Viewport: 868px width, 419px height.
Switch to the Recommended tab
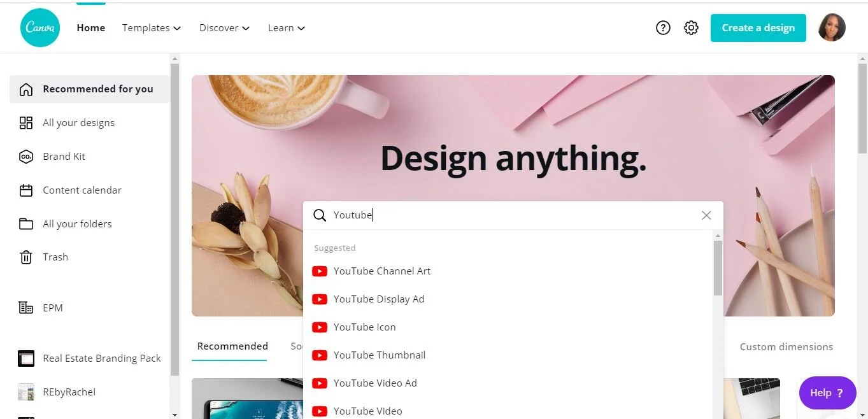coord(232,346)
